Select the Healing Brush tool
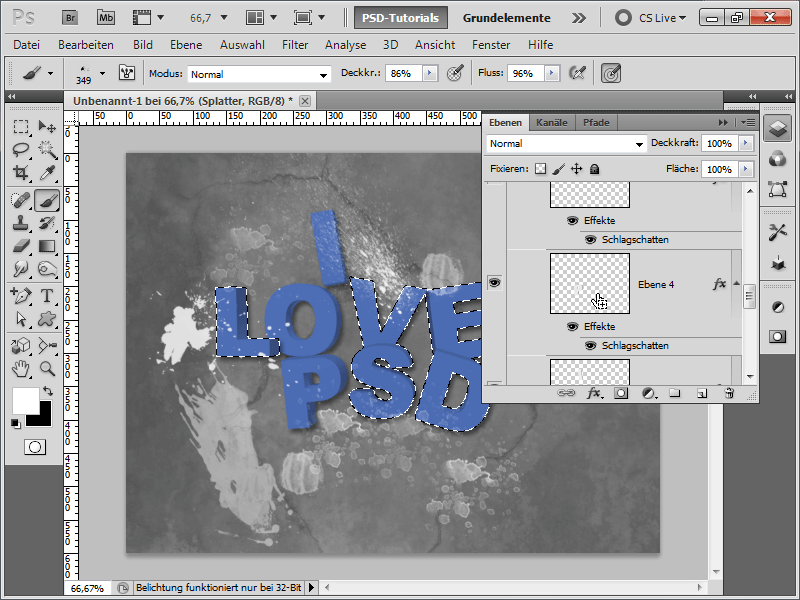 pos(21,200)
